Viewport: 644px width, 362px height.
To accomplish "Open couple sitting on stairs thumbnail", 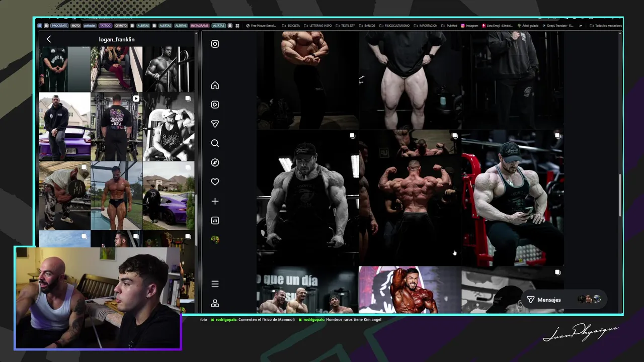I will point(117,69).
